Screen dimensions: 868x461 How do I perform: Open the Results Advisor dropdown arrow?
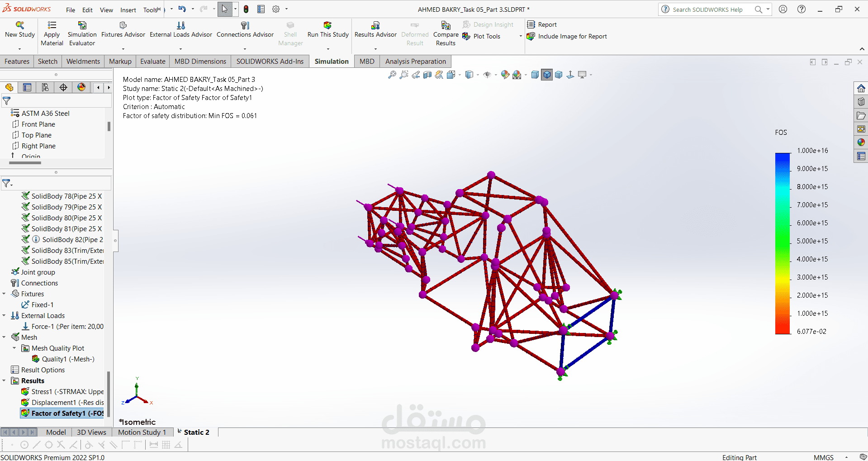tap(375, 49)
